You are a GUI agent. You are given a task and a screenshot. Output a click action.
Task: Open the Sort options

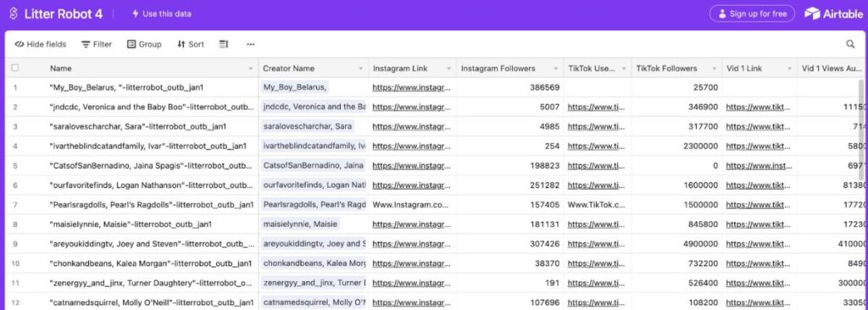191,44
